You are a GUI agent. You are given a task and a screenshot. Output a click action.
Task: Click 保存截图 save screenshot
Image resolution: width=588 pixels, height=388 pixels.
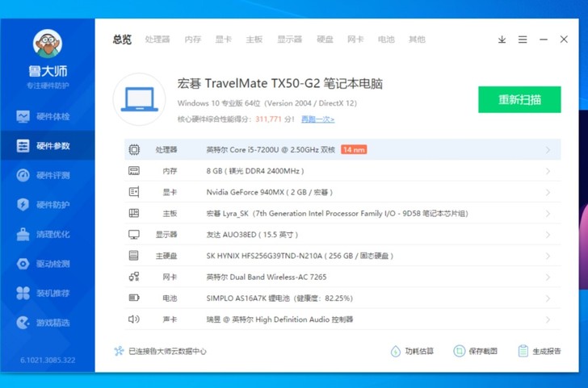pyautogui.click(x=476, y=352)
